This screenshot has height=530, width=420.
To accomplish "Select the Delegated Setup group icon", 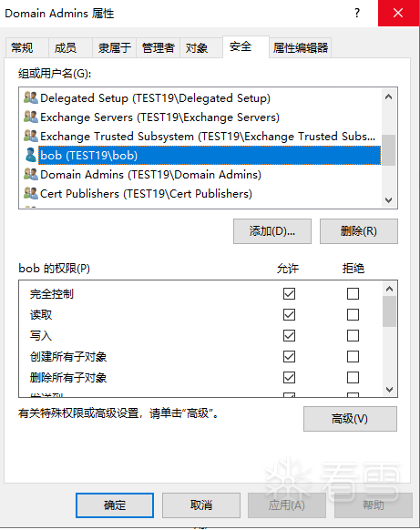I will (31, 98).
